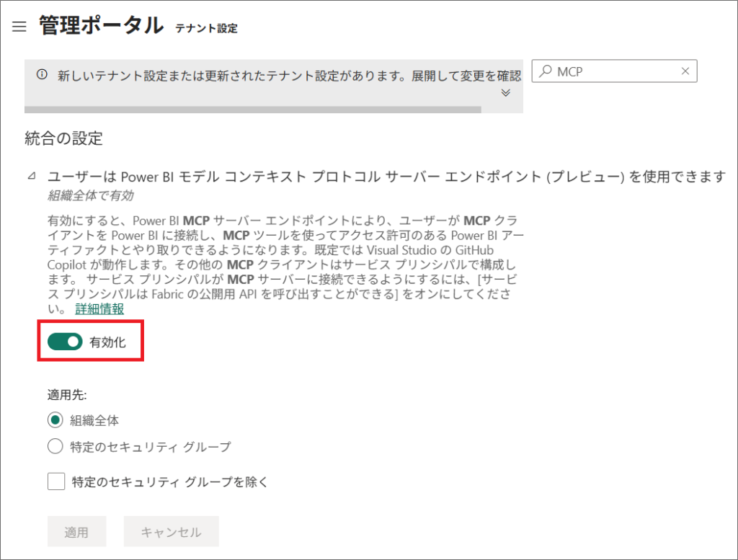Click the ユーザーは Power BI モデル コンテキスト setting title

tap(386, 177)
